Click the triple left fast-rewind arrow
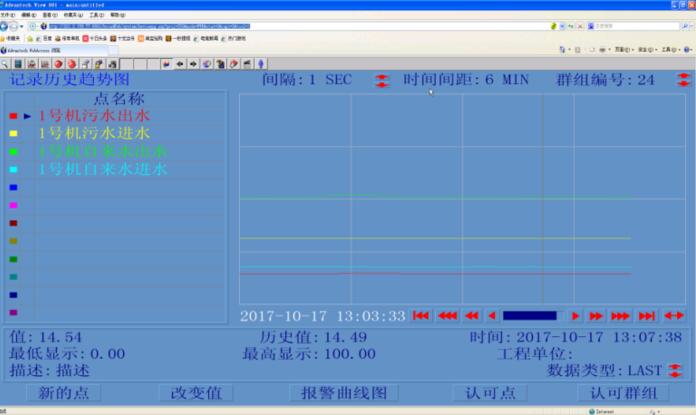The width and height of the screenshot is (696, 415). [447, 316]
